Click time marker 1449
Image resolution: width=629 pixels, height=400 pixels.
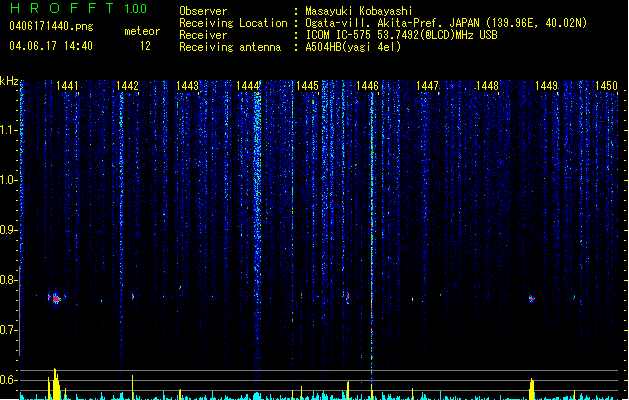click(x=547, y=86)
